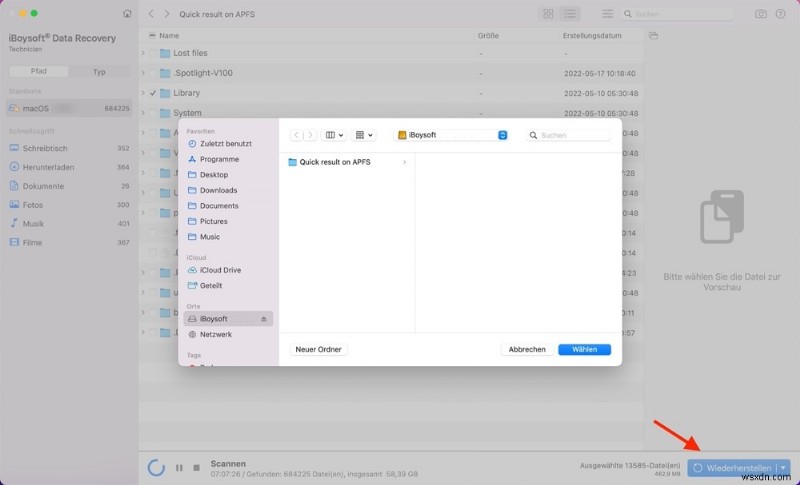Switch to the Typ tab
The image size is (800, 485).
pos(99,71)
